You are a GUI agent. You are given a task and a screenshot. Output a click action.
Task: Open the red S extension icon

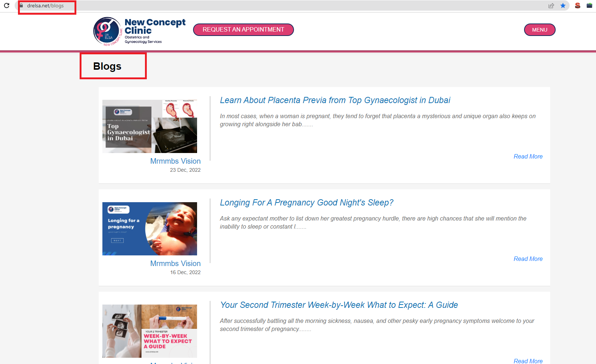(x=578, y=6)
